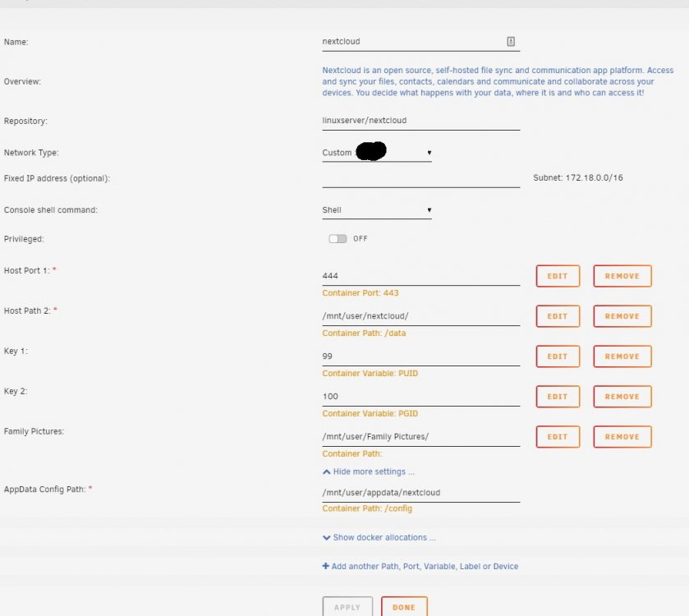
Task: Click the AppData Config Path field
Action: coord(421,493)
